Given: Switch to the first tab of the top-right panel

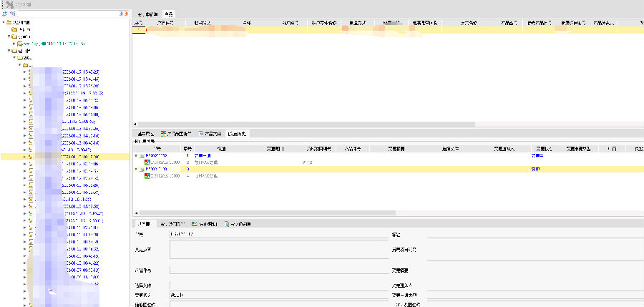Looking at the screenshot, I should (146, 14).
